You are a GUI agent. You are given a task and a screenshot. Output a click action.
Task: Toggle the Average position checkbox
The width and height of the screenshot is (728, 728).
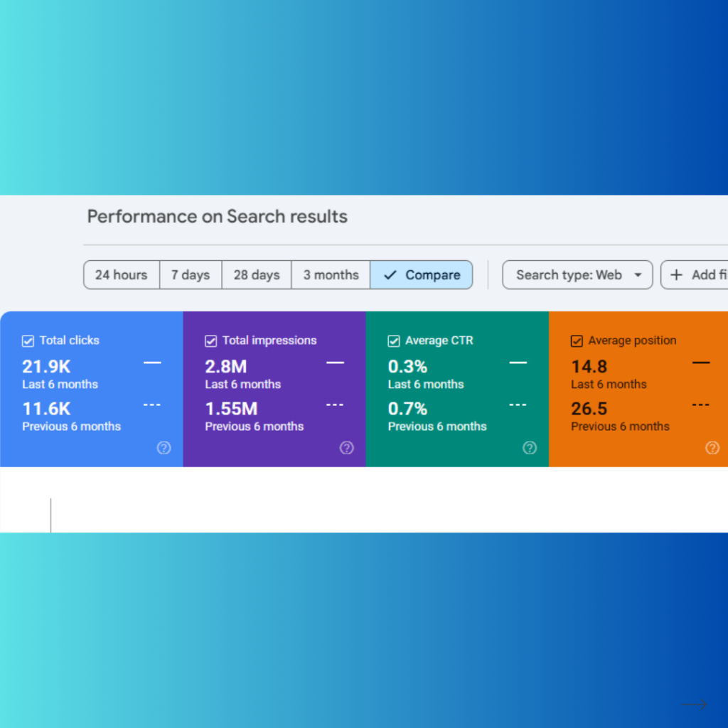point(577,341)
